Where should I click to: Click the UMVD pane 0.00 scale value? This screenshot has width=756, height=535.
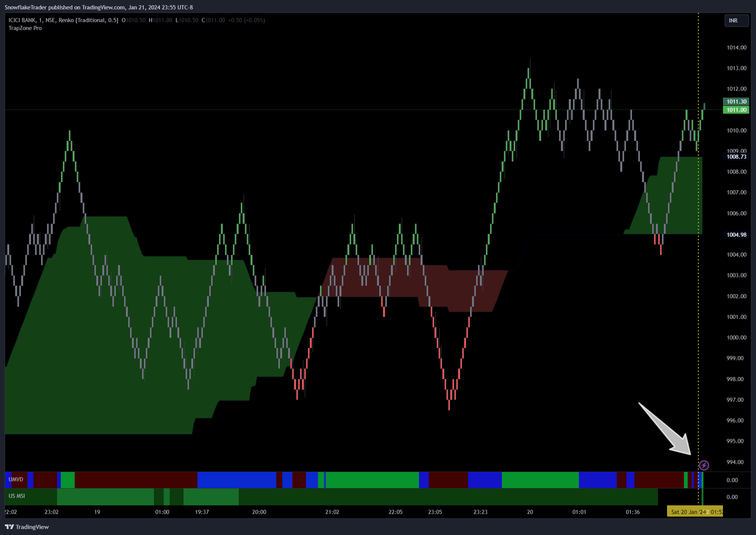click(732, 480)
